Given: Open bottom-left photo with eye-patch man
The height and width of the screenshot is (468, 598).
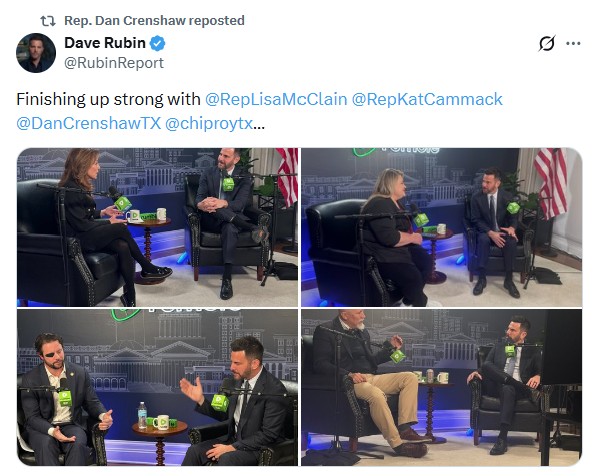Looking at the screenshot, I should (x=157, y=388).
